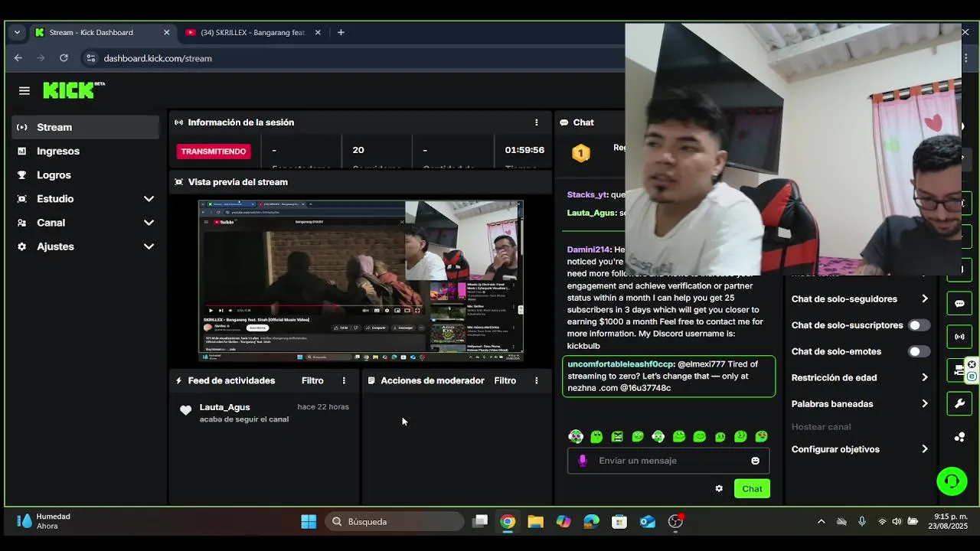This screenshot has height=551, width=980.
Task: View site information icon in address bar
Action: [x=90, y=58]
